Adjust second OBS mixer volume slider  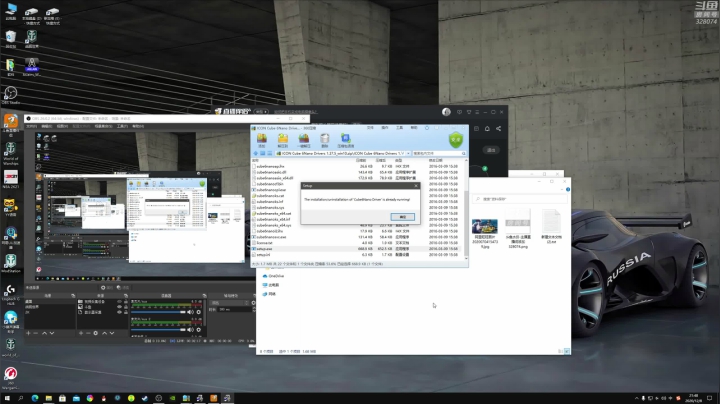tap(158, 330)
